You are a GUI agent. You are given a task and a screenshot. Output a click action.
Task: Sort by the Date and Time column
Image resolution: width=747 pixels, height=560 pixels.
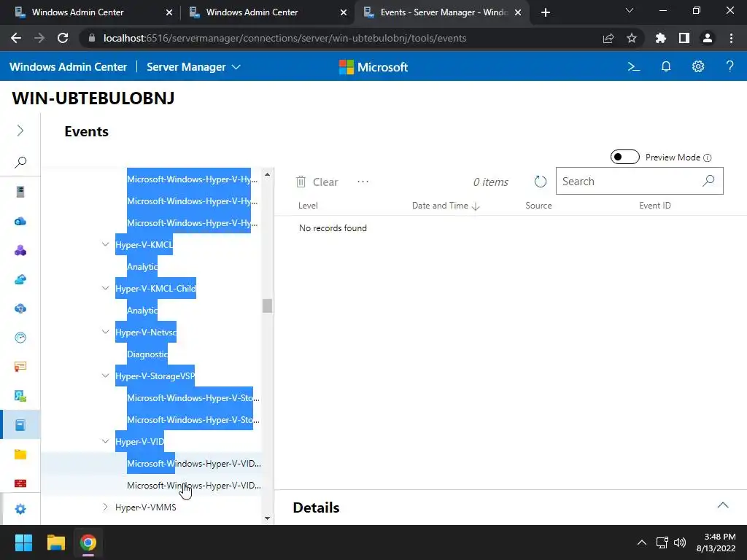[x=446, y=206]
